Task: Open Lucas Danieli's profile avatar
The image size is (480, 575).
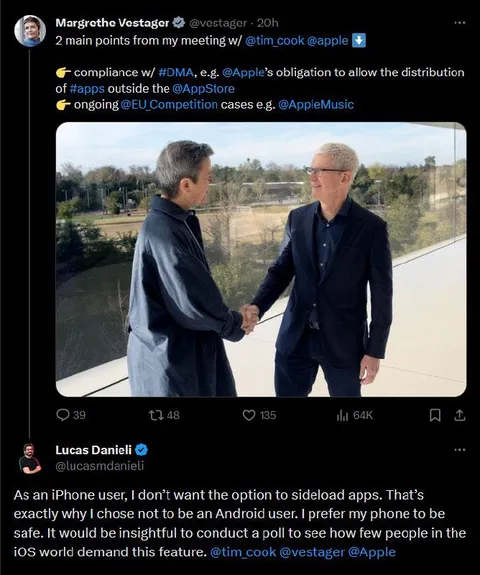Action: (30, 458)
